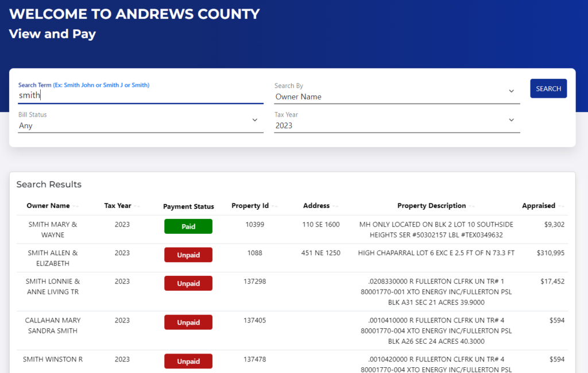
Task: Click the address 110 SE 1600
Action: click(x=321, y=224)
